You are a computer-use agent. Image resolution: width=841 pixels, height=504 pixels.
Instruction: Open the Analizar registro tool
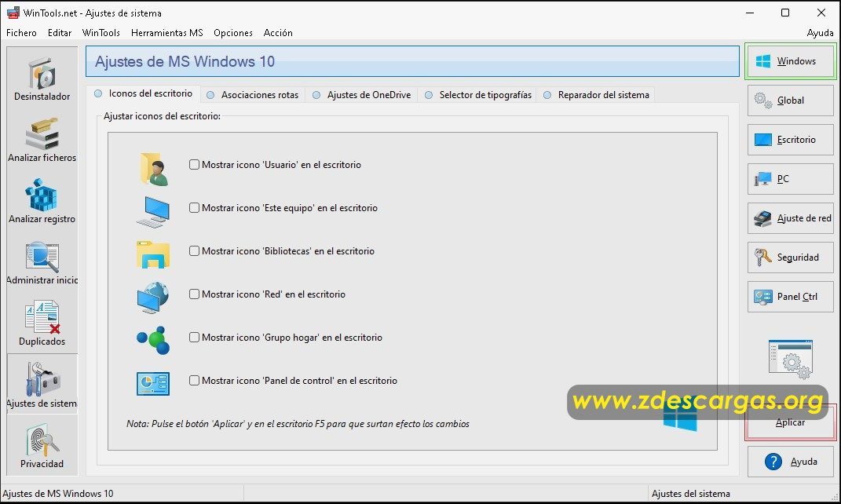point(42,201)
